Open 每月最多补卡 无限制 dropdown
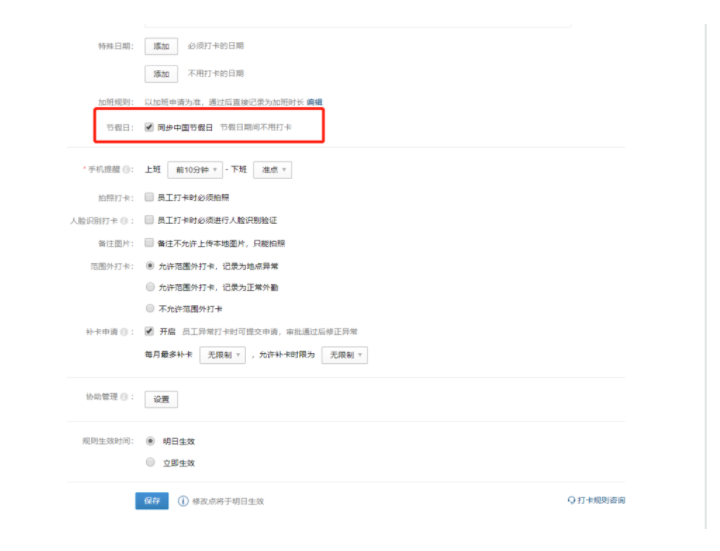The height and width of the screenshot is (551, 720). [223, 355]
